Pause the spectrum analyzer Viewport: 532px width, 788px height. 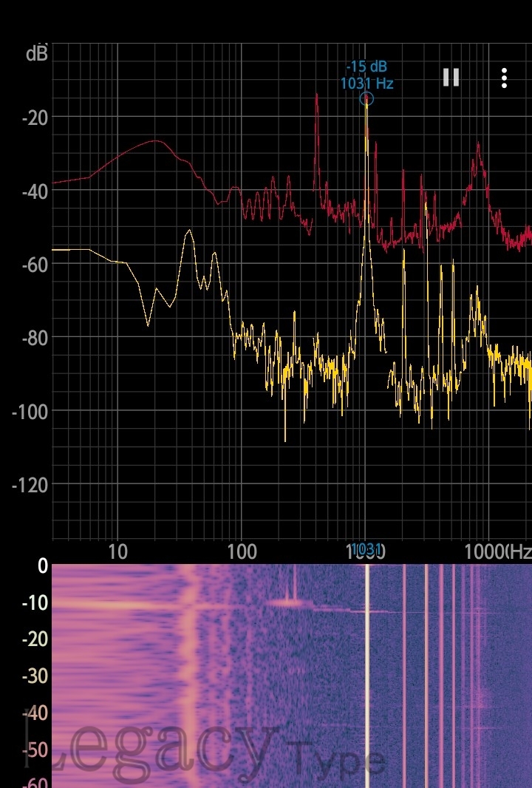451,78
